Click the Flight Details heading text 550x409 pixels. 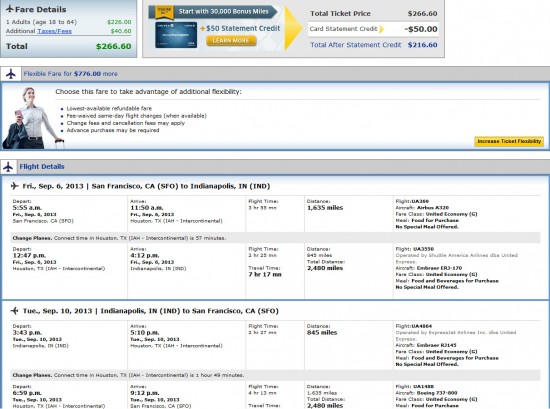coord(42,167)
